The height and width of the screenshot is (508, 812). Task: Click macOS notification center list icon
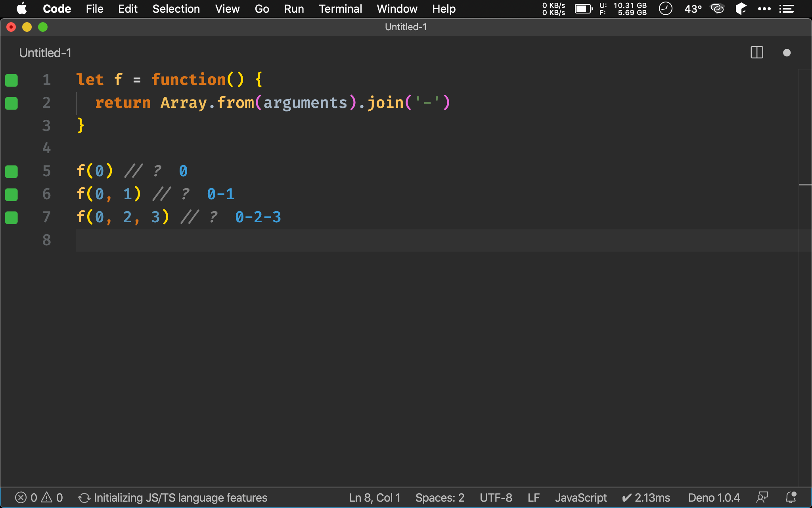click(786, 9)
